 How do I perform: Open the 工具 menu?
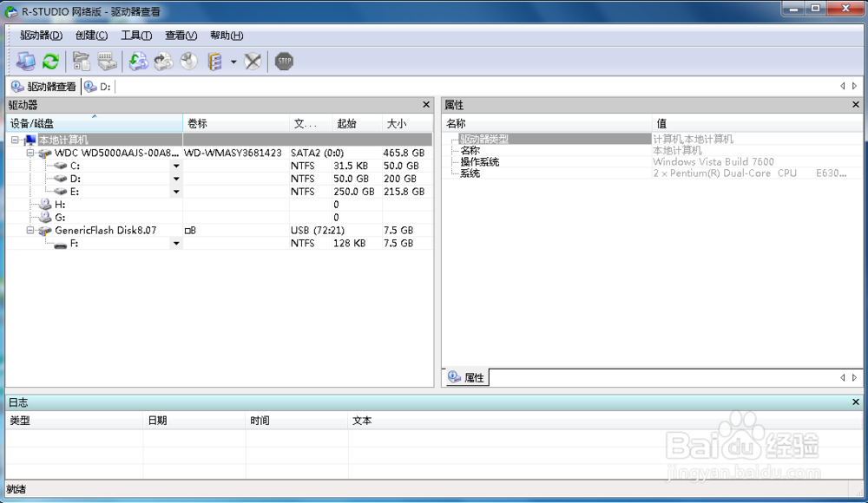click(137, 36)
